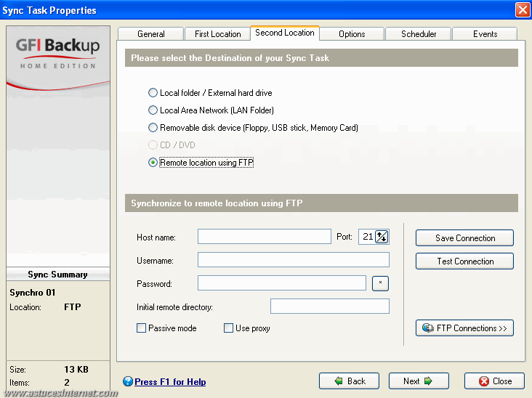This screenshot has width=532, height=398.
Task: Adjust the Port spinner arrows
Action: (x=382, y=237)
